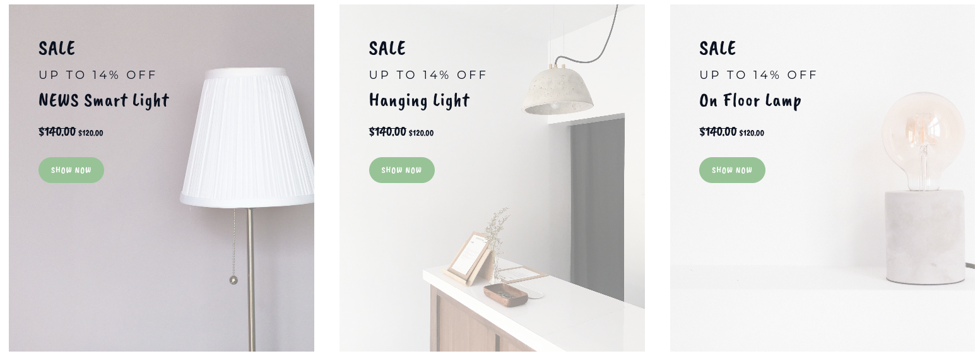Click UP TO 14% OFF on middle card
This screenshot has width=980, height=356.
pos(428,74)
